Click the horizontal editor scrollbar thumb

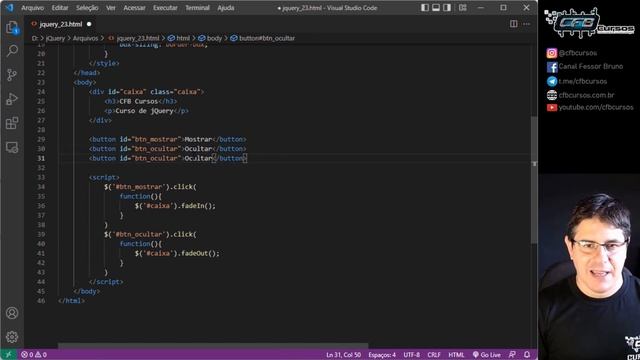click(213, 346)
